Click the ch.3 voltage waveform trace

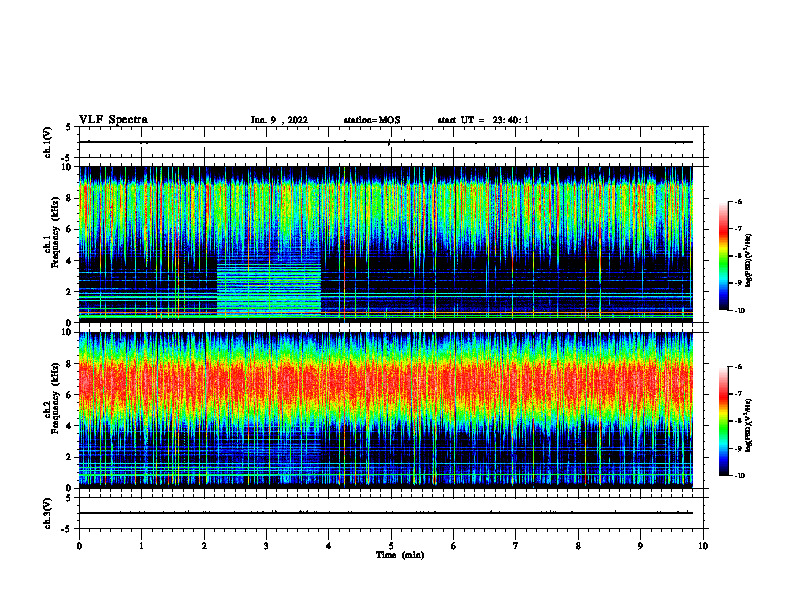tap(386, 513)
